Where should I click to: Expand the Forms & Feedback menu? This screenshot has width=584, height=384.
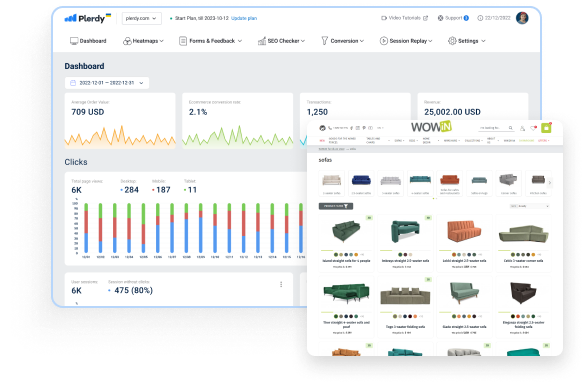tap(210, 41)
